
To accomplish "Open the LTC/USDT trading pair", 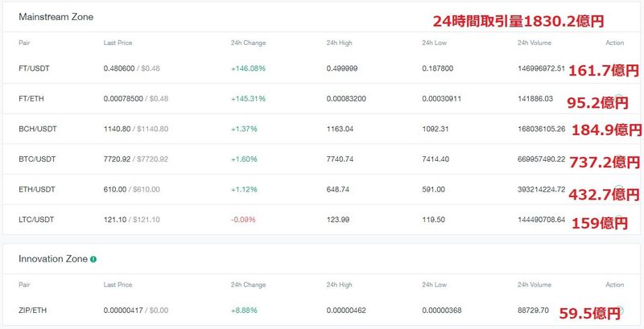I will (35, 220).
